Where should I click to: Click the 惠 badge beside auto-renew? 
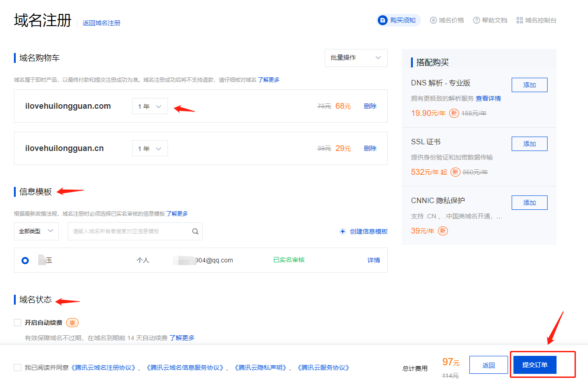point(72,323)
